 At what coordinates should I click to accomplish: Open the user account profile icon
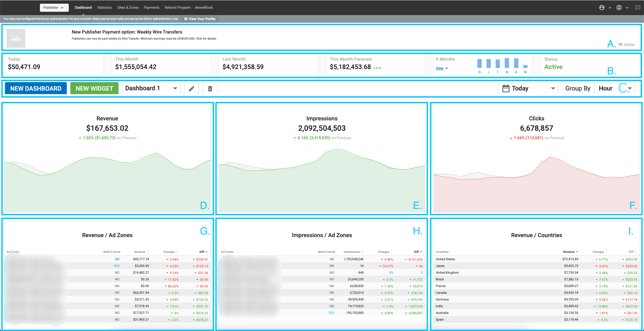602,7
